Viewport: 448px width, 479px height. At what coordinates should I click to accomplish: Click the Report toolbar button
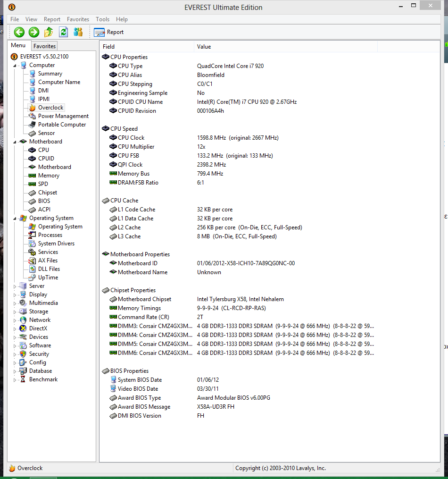(x=108, y=32)
